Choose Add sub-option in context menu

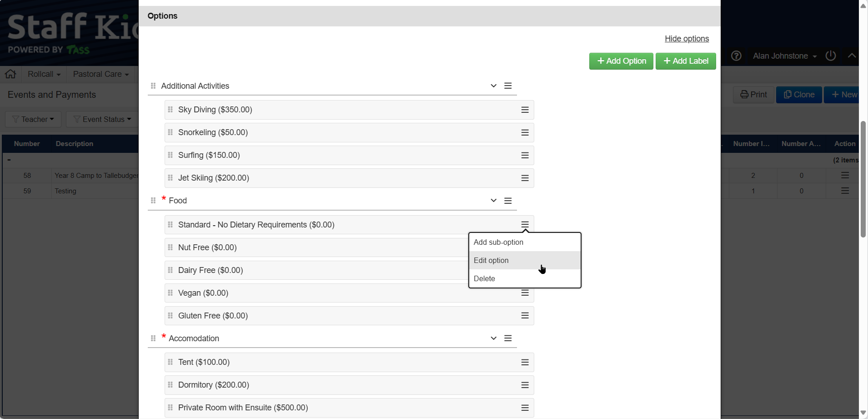coord(498,242)
